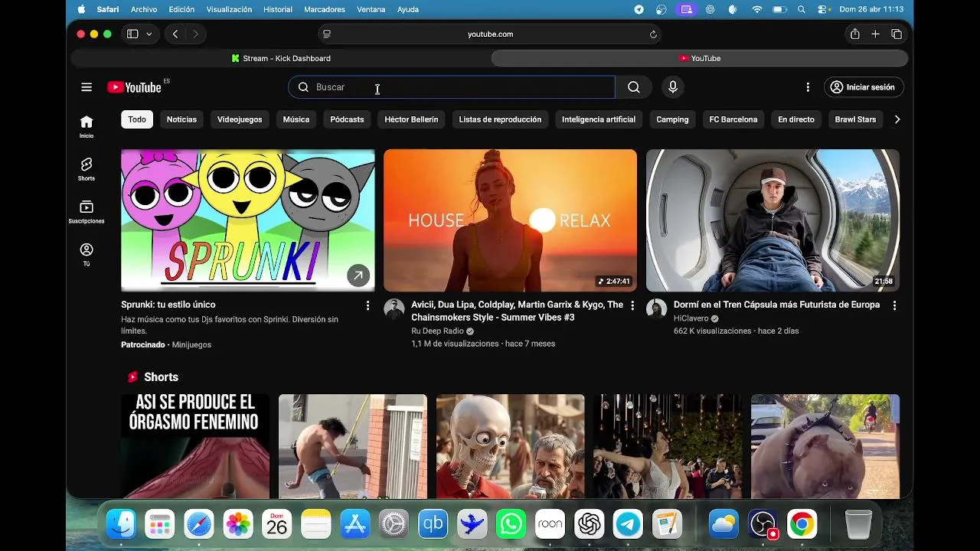Select the Videojuegos filter chip
This screenshot has height=551, width=980.
(x=240, y=119)
